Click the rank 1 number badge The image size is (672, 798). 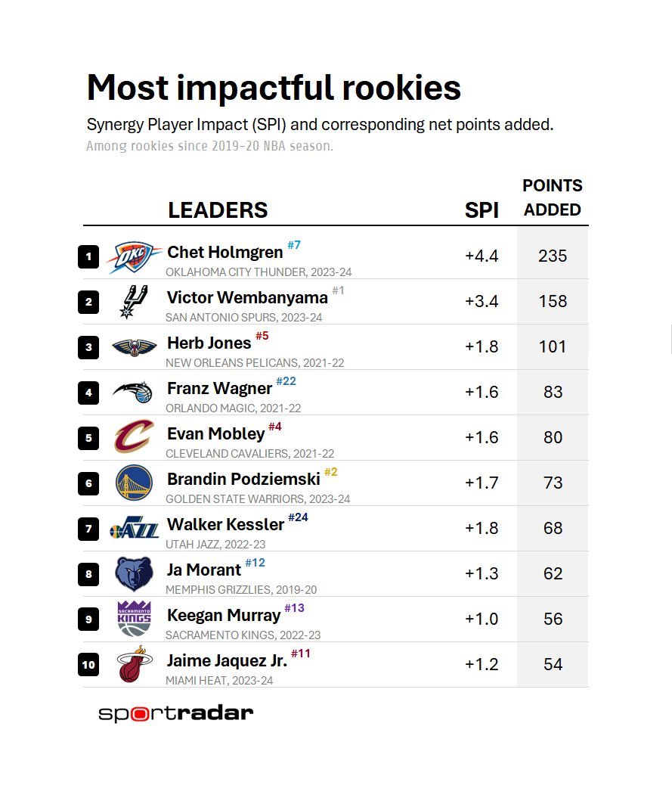tap(88, 257)
